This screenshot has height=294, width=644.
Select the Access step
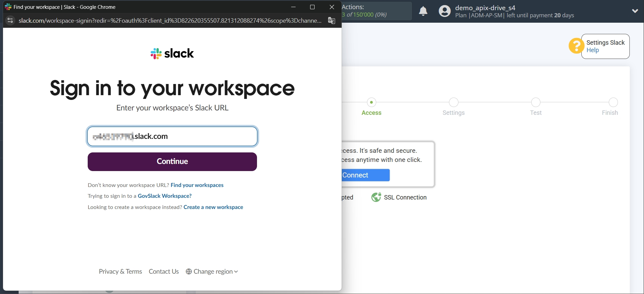371,107
